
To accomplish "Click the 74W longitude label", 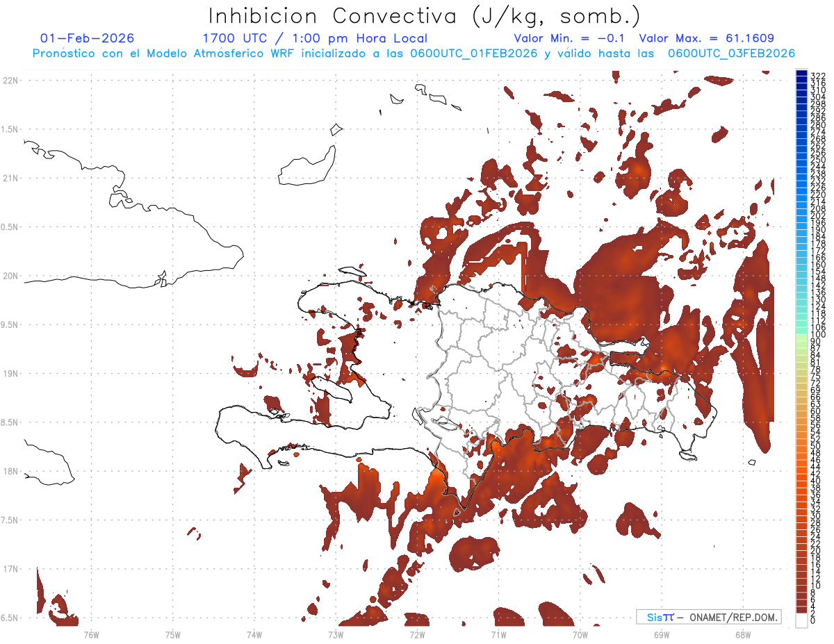I will click(254, 634).
